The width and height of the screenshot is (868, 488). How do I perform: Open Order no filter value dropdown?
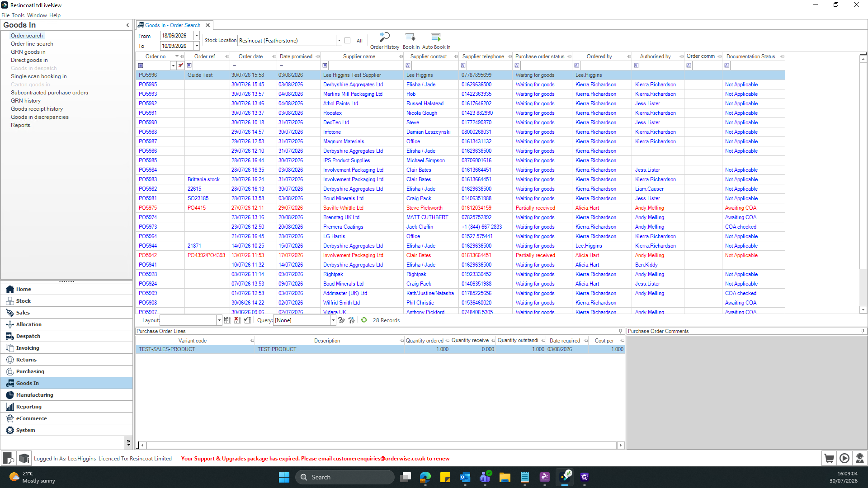click(173, 66)
